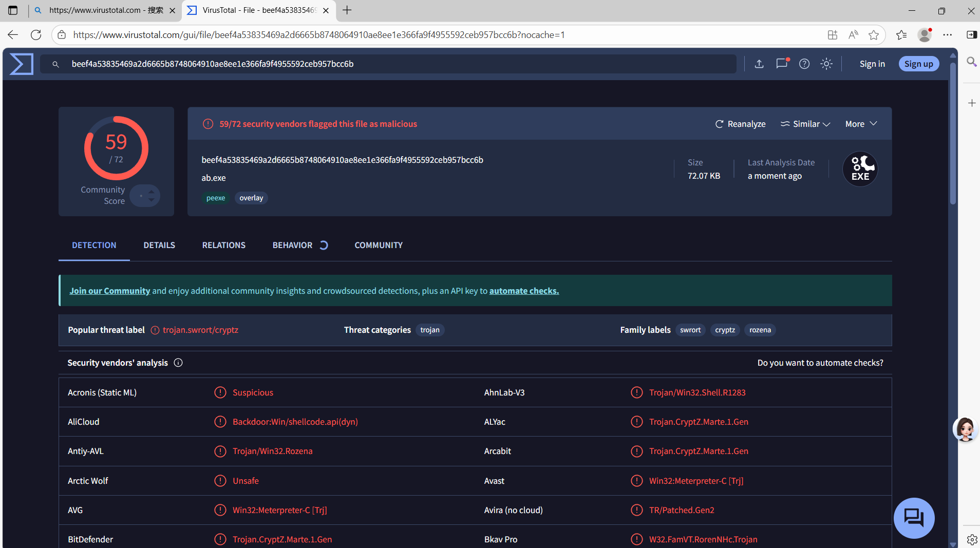
Task: Upvote the community score
Action: point(151,192)
